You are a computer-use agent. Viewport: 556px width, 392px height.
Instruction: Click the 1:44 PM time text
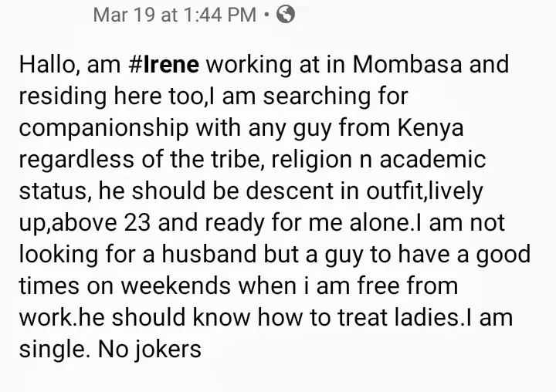[x=220, y=15]
